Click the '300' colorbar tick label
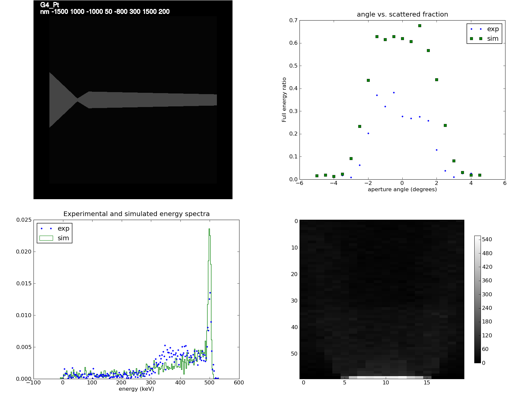Screen dimensions: 532x399 [487, 294]
